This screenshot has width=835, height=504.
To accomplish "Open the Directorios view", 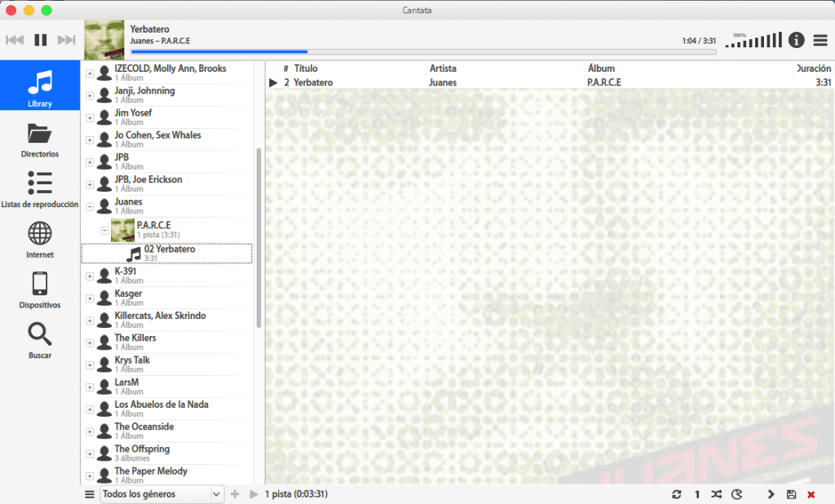I will [40, 139].
